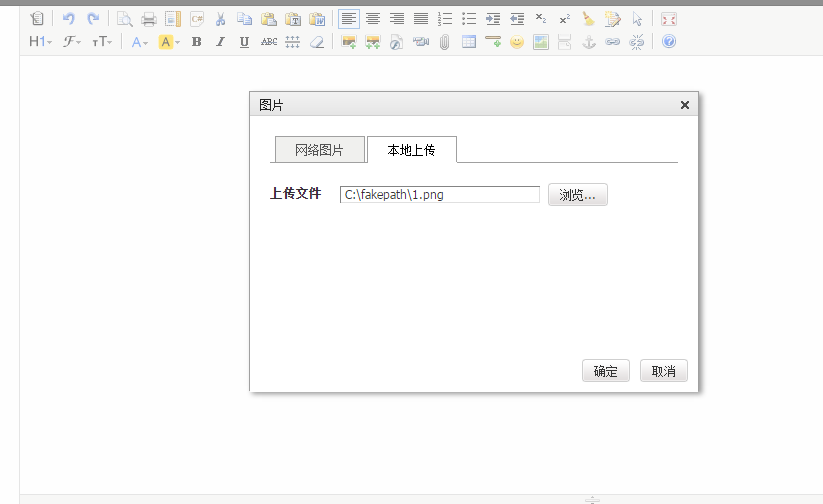Redo the last edit

pos(93,19)
